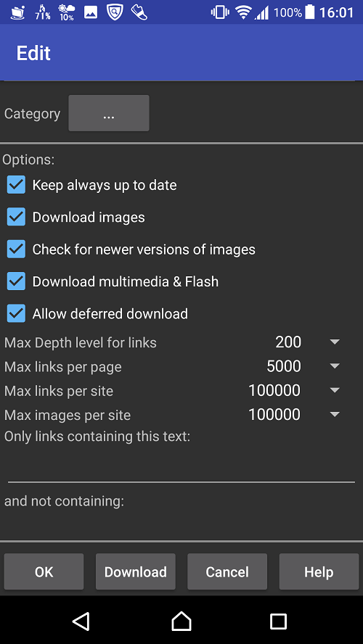Click the Download button
363x644 pixels.
pos(136,571)
